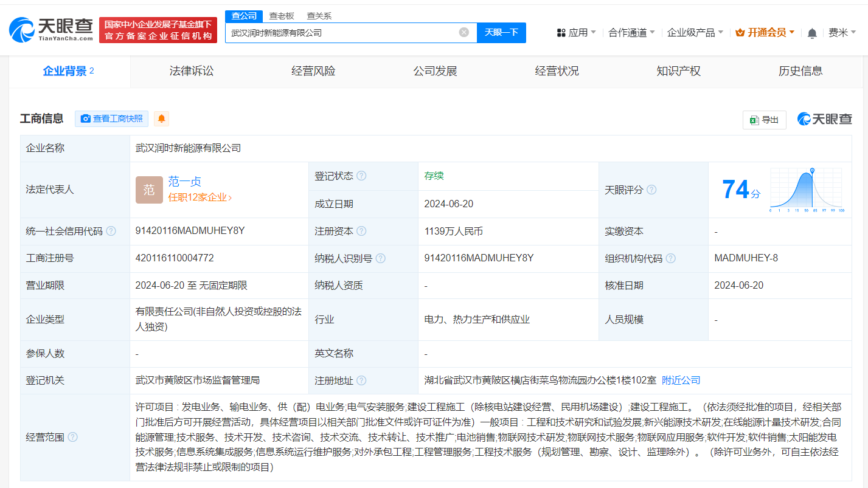Click the Excel export icon on 导出 button

[x=754, y=120]
